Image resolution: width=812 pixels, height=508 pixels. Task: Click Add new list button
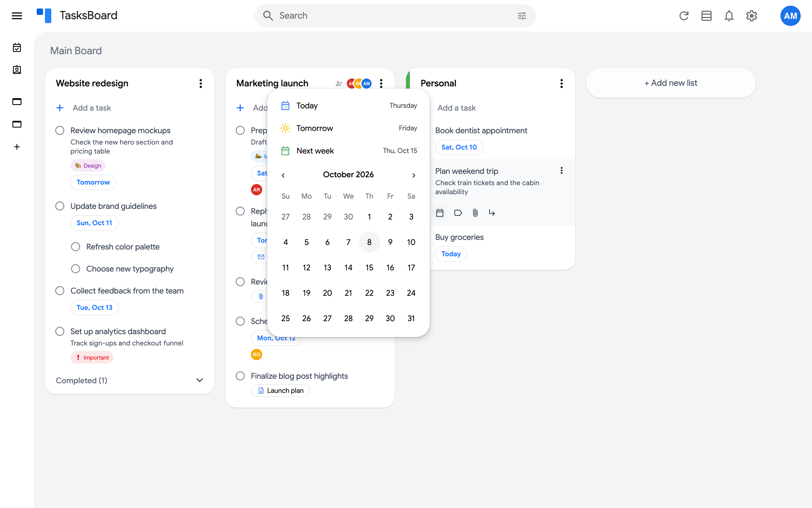pos(671,83)
